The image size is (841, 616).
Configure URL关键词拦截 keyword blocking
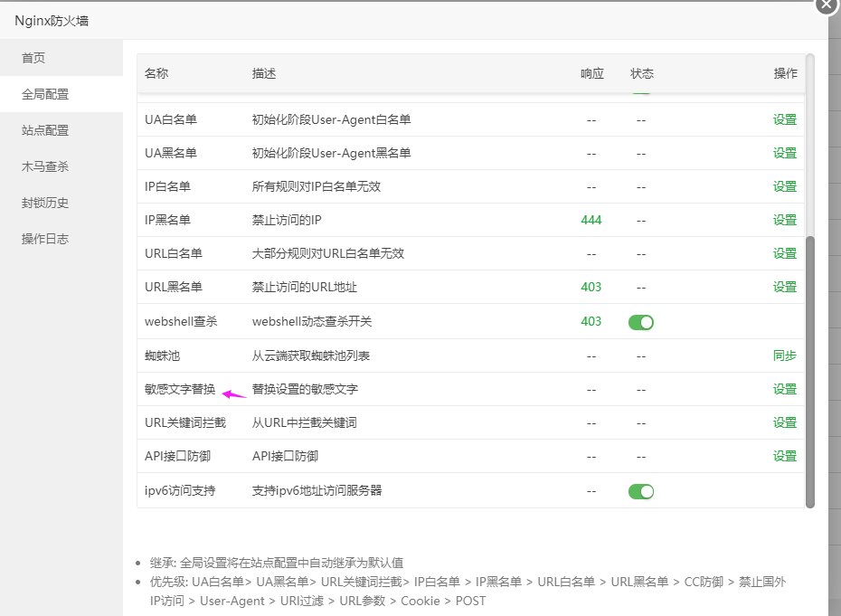(x=784, y=422)
